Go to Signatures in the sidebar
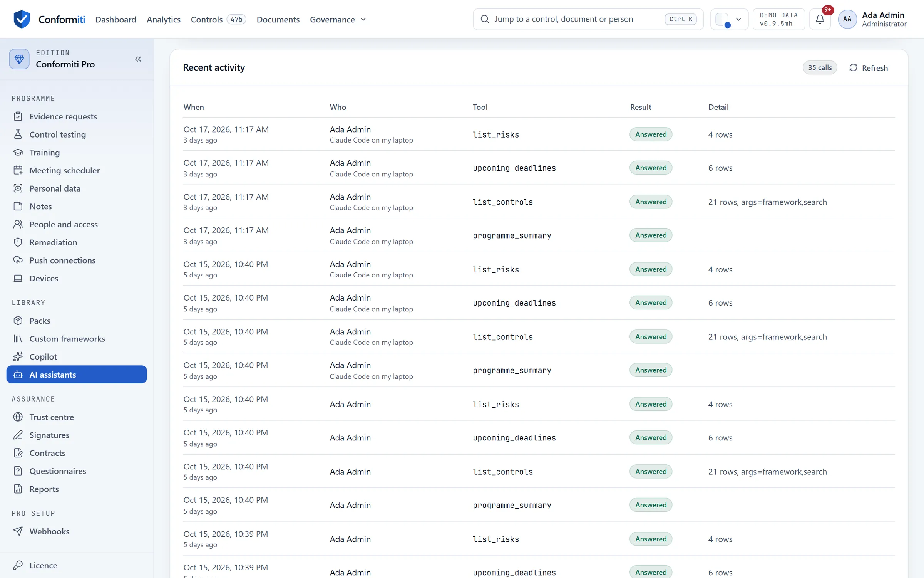This screenshot has width=924, height=578. pyautogui.click(x=77, y=435)
